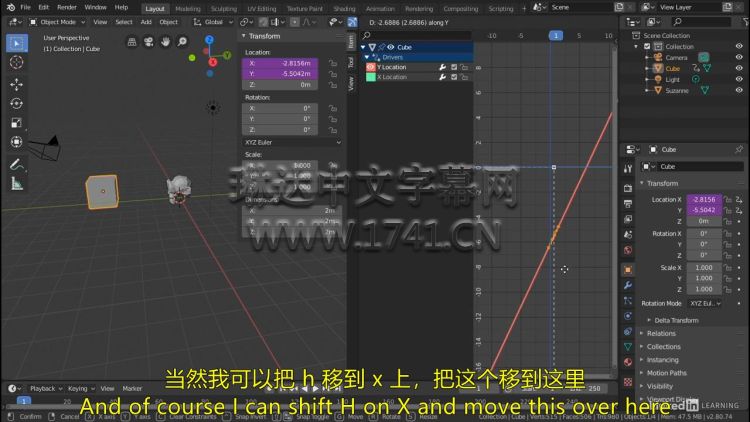The height and width of the screenshot is (422, 750).
Task: Open the Global orientation dropdown
Action: tap(213, 22)
